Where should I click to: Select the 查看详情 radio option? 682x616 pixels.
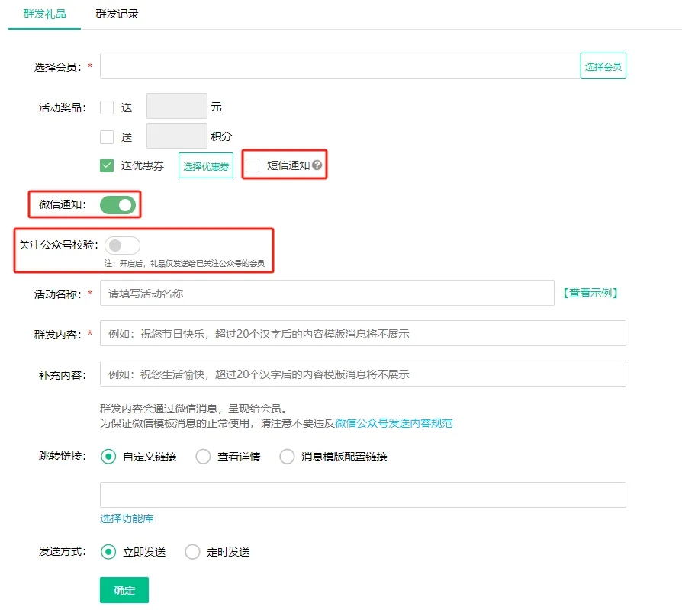point(204,457)
